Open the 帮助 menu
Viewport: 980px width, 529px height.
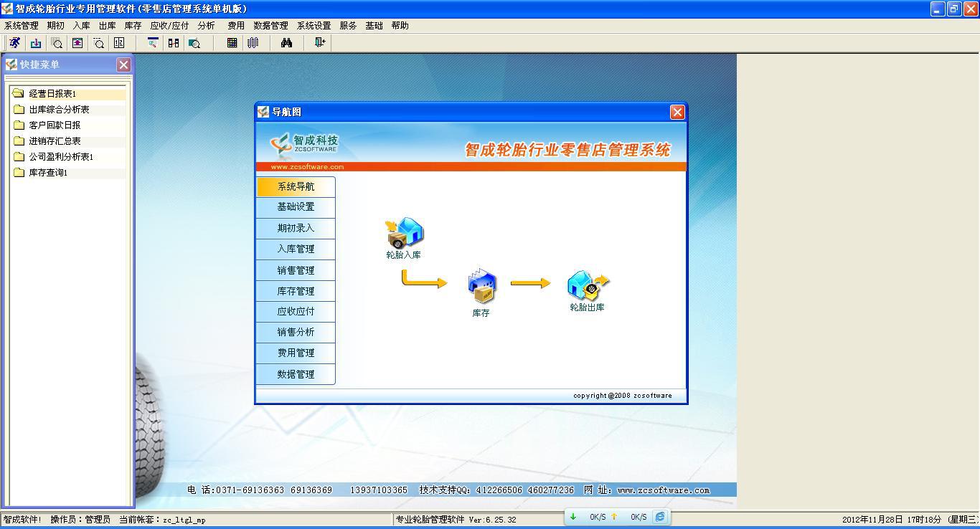coord(400,25)
